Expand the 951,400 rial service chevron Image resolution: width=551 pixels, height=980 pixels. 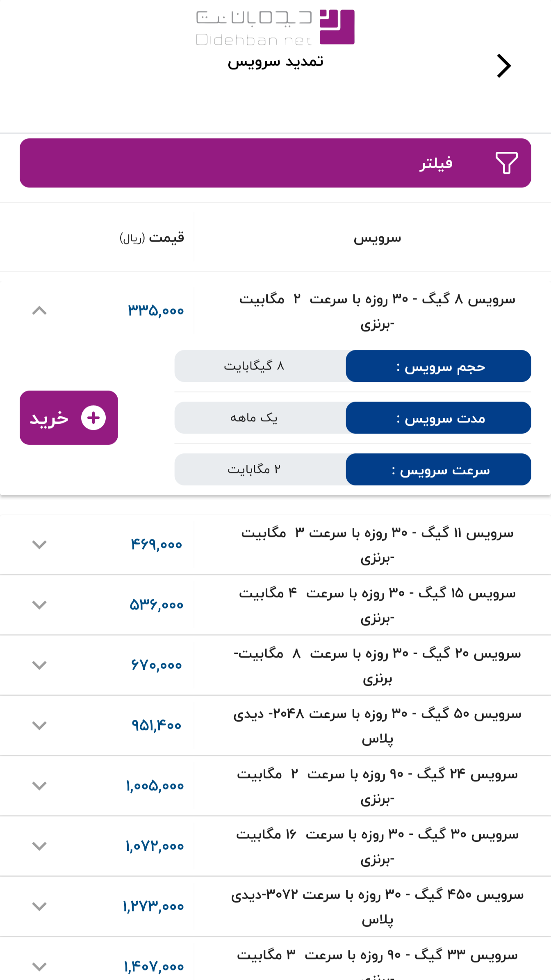point(39,725)
